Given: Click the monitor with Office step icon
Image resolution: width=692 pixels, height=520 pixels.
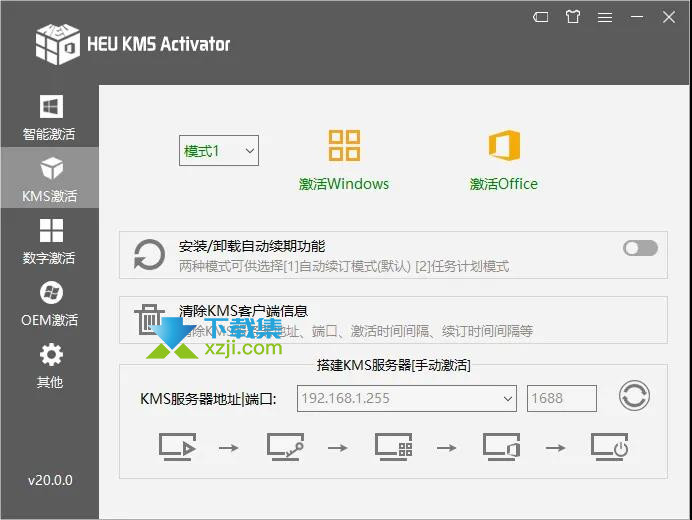Looking at the screenshot, I should click(x=501, y=447).
